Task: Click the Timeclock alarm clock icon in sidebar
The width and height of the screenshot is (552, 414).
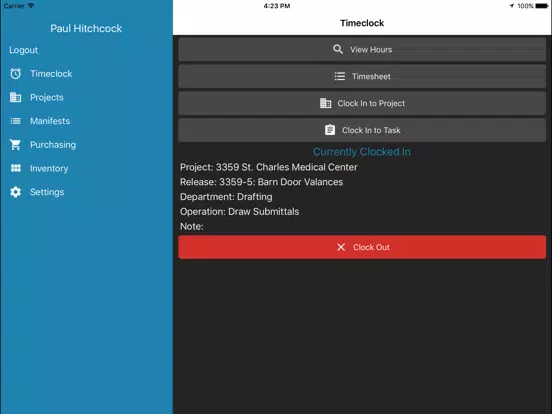Action: click(x=15, y=74)
